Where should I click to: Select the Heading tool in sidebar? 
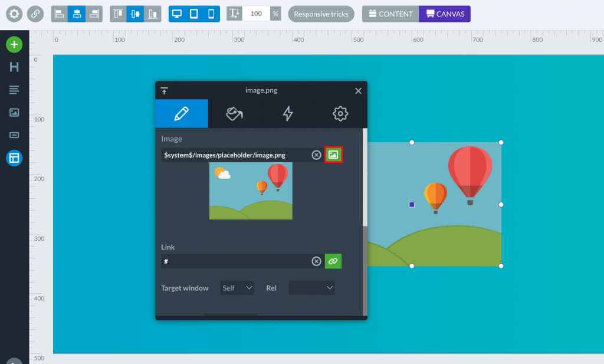coord(14,67)
